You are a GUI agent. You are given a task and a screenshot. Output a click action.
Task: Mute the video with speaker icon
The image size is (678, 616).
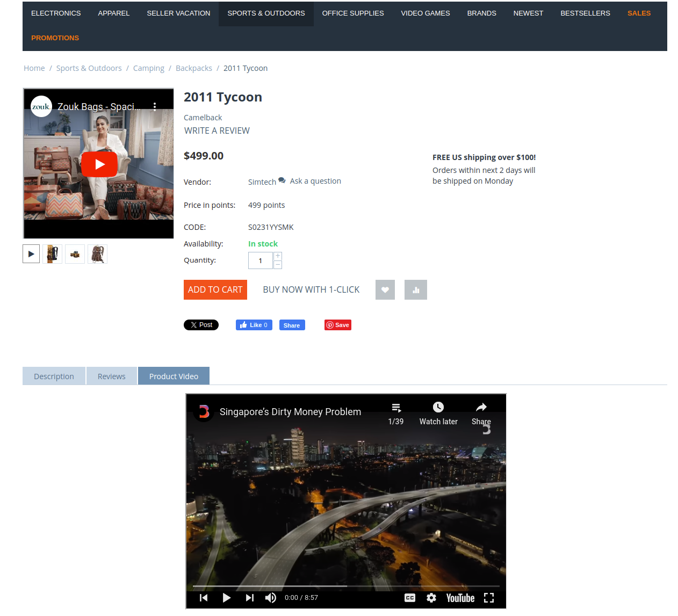pyautogui.click(x=271, y=598)
